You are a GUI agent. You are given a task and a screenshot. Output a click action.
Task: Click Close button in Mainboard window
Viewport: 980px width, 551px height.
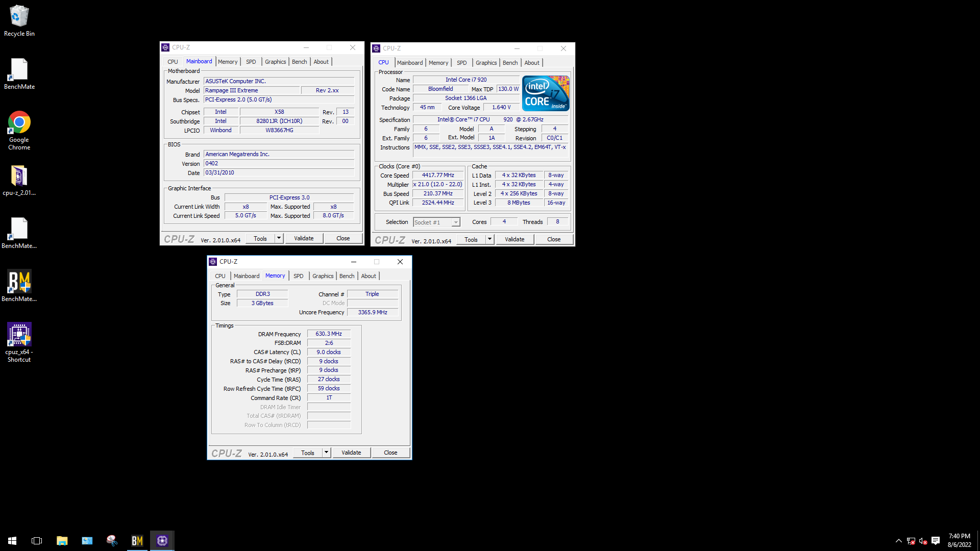pos(343,238)
